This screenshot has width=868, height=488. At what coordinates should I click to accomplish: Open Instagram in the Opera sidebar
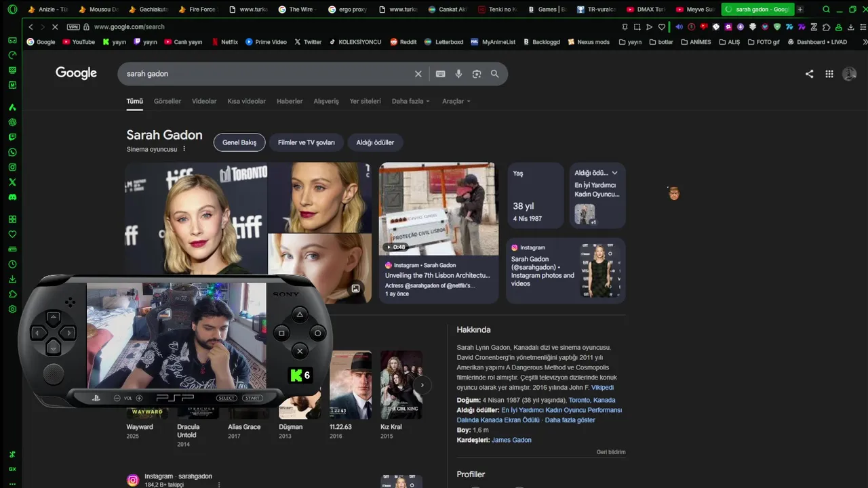coord(12,167)
